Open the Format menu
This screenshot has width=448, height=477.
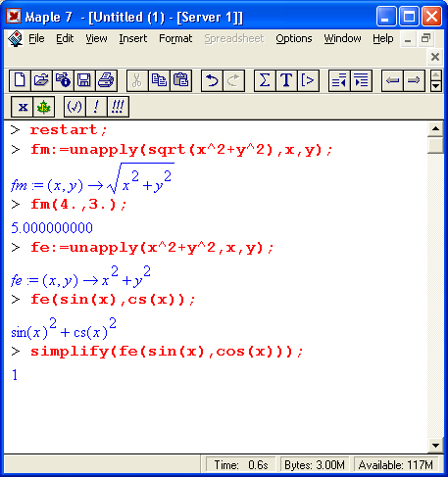pyautogui.click(x=175, y=38)
